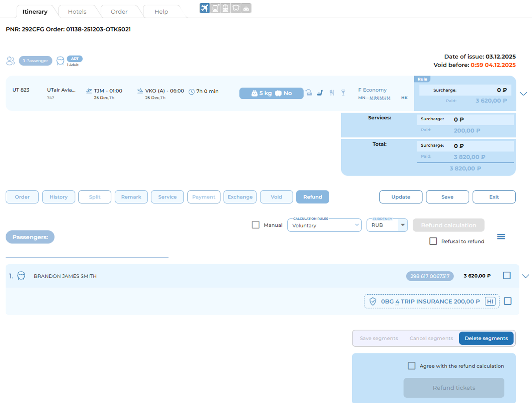532x403 pixels.
Task: Open the Calculation Rules Voluntary dropdown
Action: (x=324, y=225)
